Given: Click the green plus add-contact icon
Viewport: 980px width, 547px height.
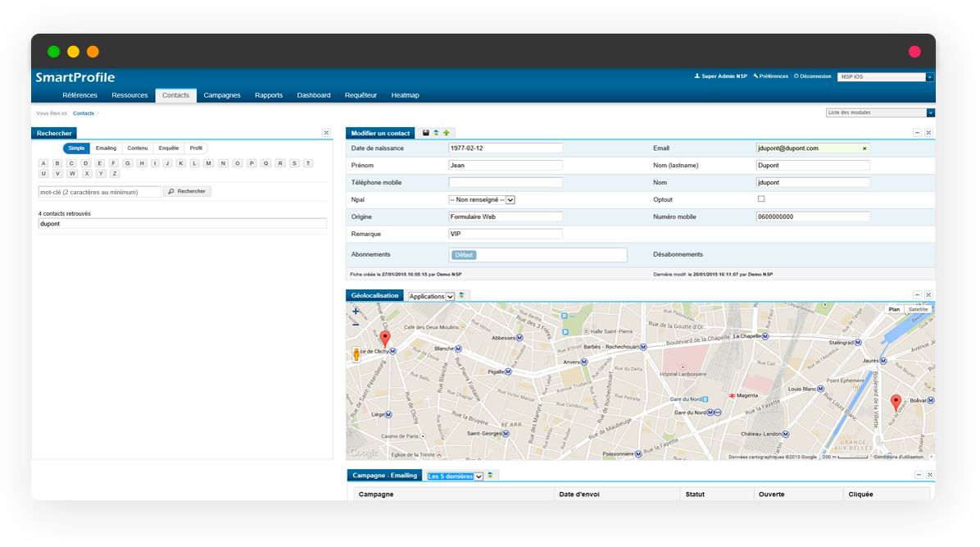Looking at the screenshot, I should [447, 133].
